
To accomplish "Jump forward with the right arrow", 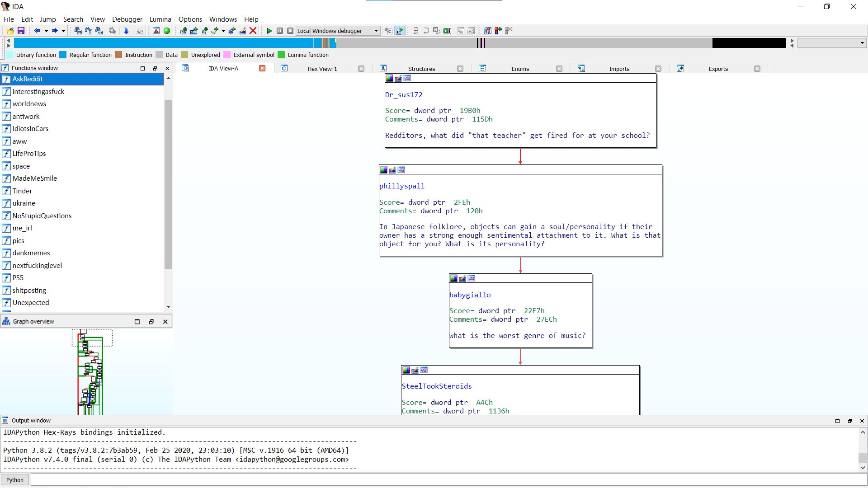I will (55, 31).
